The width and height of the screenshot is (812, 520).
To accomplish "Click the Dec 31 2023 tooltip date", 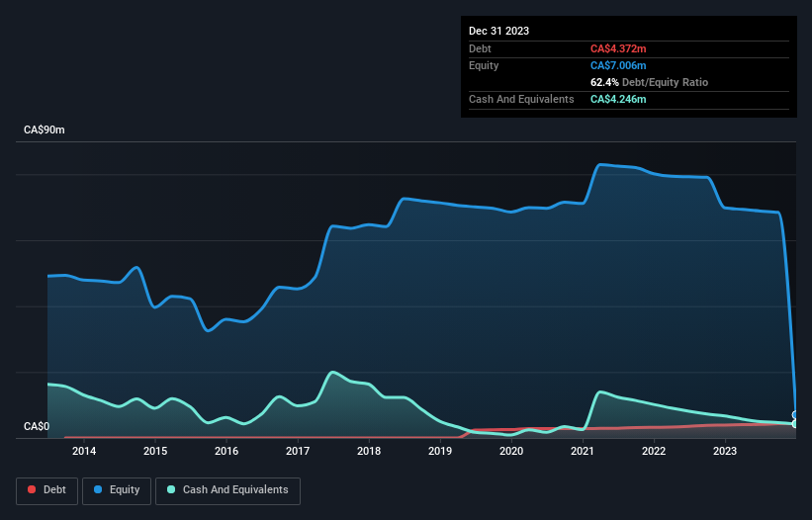I will pyautogui.click(x=498, y=31).
